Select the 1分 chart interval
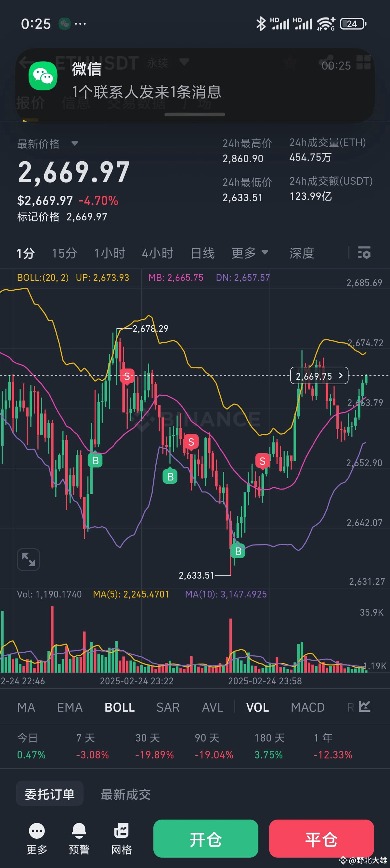The image size is (390, 868). [x=26, y=253]
